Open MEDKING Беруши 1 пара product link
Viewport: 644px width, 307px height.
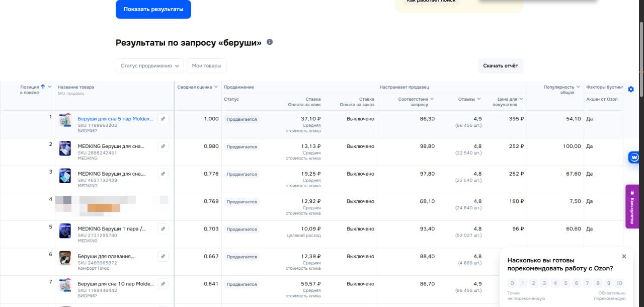tap(112, 229)
